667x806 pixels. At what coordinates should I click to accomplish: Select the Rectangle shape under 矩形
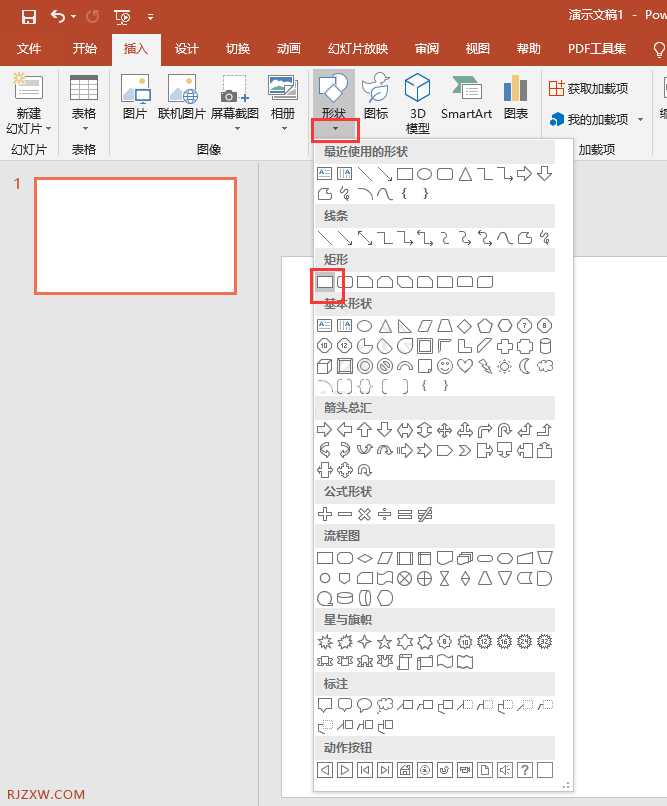click(x=325, y=282)
